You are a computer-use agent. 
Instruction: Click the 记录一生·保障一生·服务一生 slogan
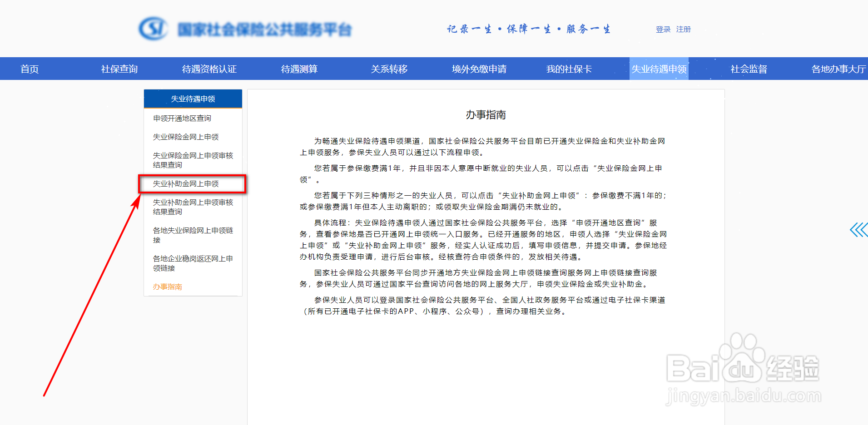[529, 29]
